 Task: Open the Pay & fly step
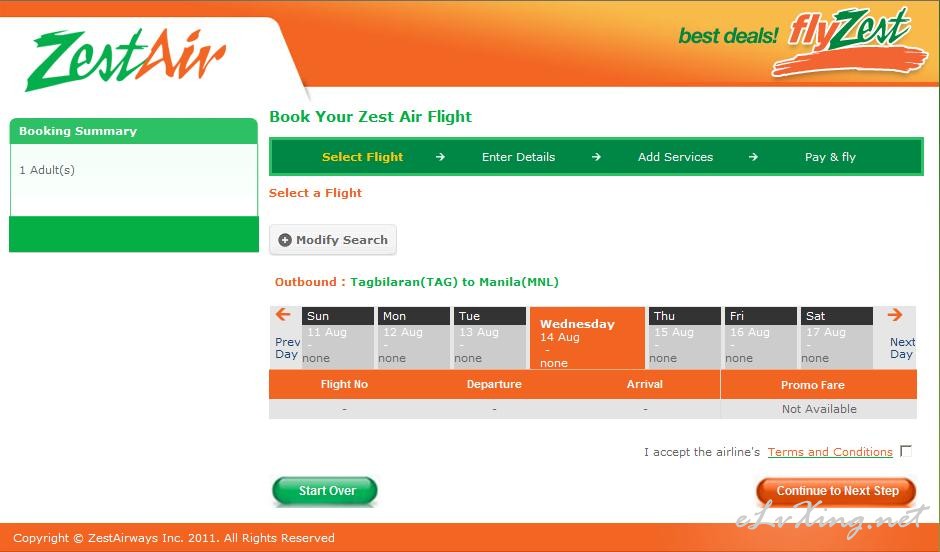point(830,157)
